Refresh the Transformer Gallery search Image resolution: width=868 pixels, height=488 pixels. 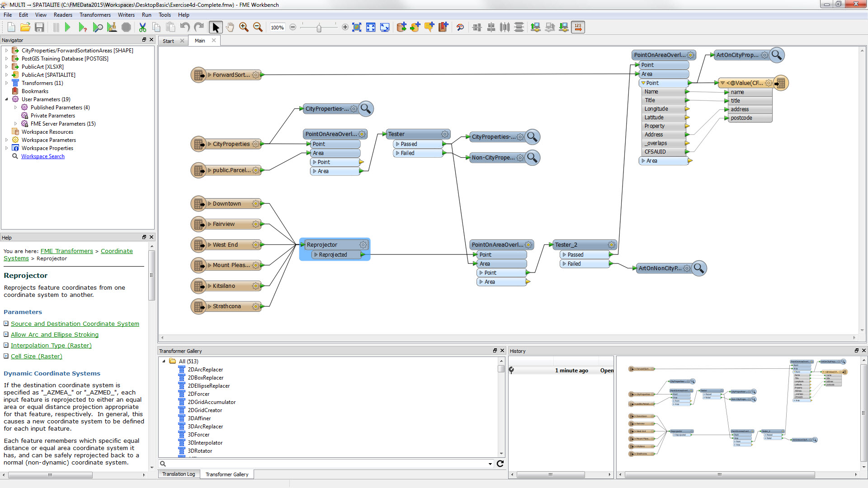[x=500, y=464]
